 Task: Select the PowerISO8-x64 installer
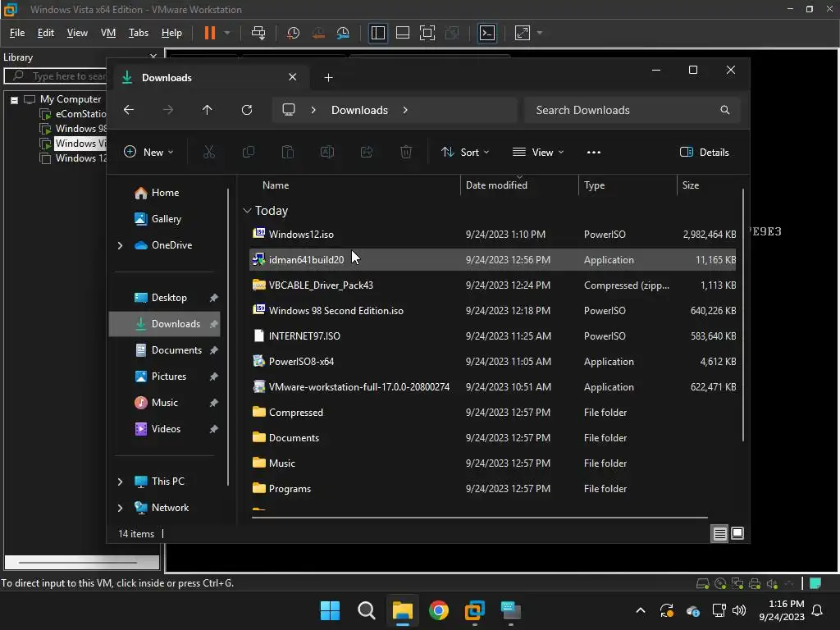(x=492, y=362)
